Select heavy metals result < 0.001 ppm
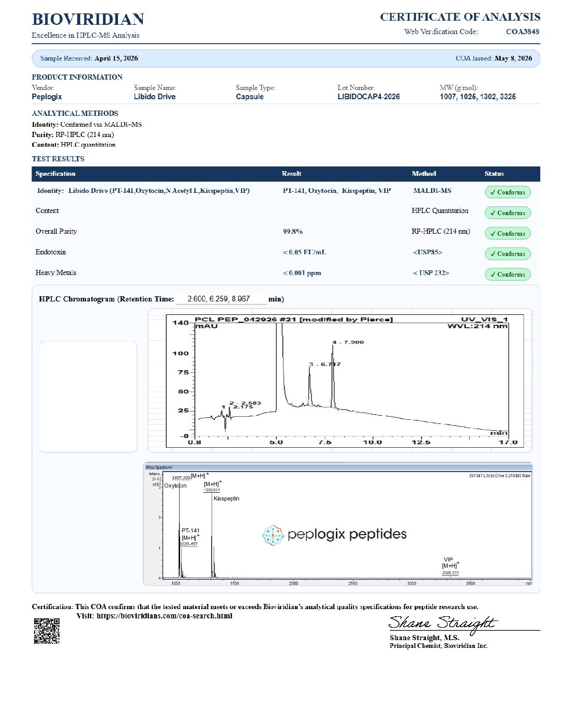 coord(302,273)
